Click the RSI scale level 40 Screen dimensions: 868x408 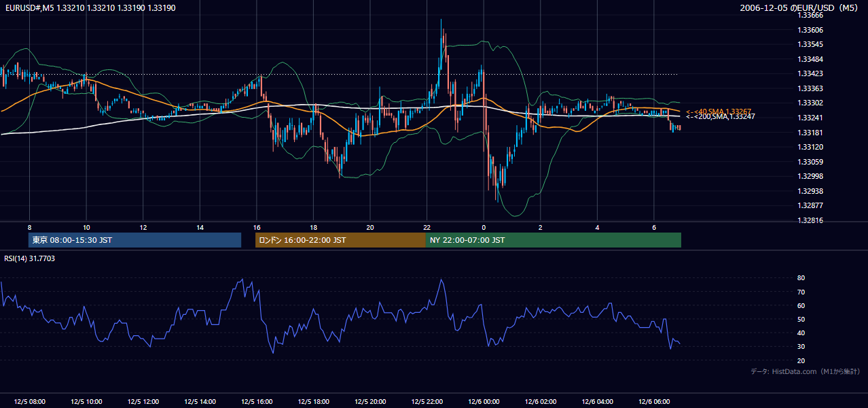click(801, 333)
